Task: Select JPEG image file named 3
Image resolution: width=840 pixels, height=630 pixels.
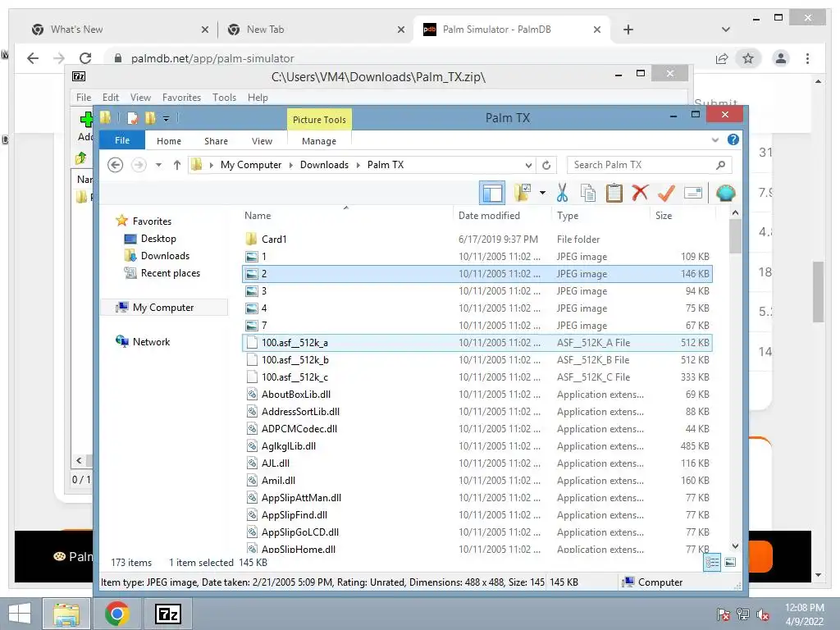Action: coord(477,291)
